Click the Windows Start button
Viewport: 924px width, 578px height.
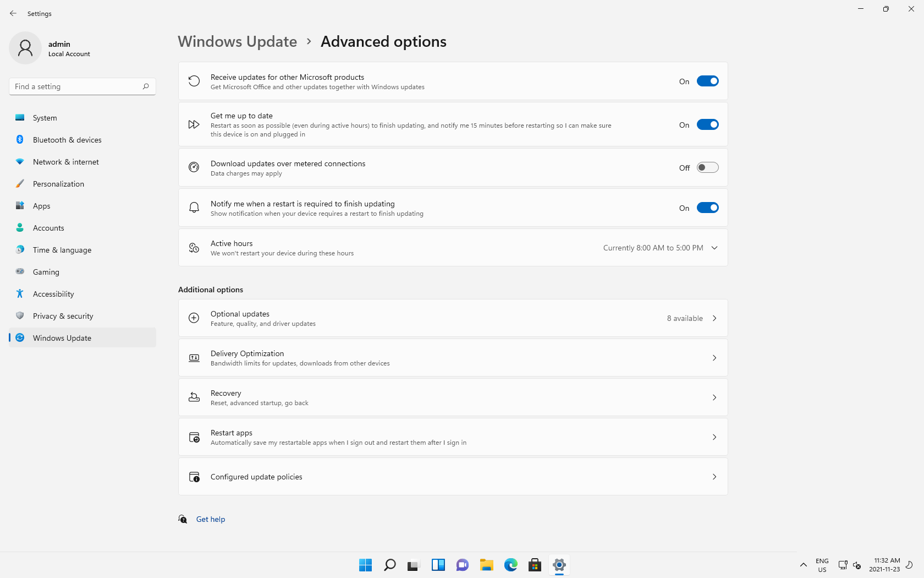point(365,565)
